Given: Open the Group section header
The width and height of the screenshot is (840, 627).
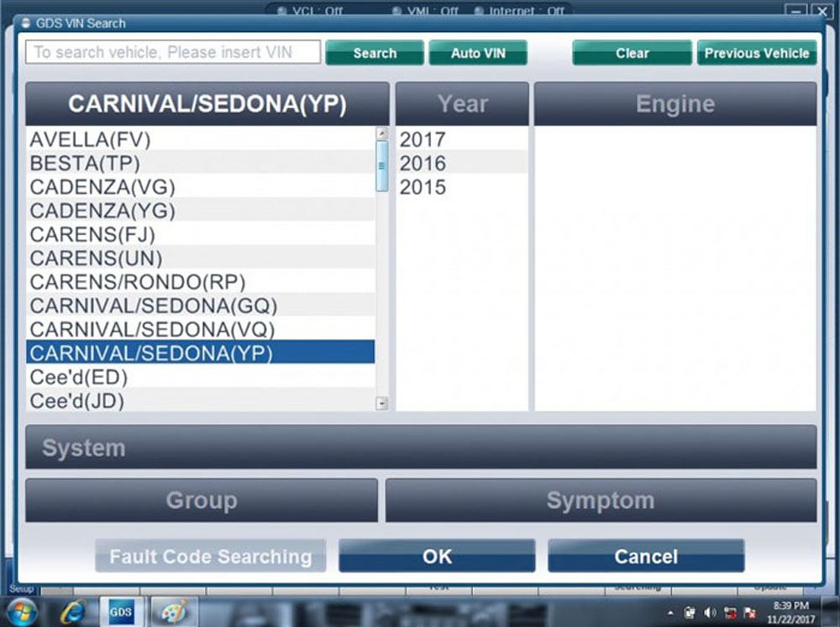Looking at the screenshot, I should [202, 500].
